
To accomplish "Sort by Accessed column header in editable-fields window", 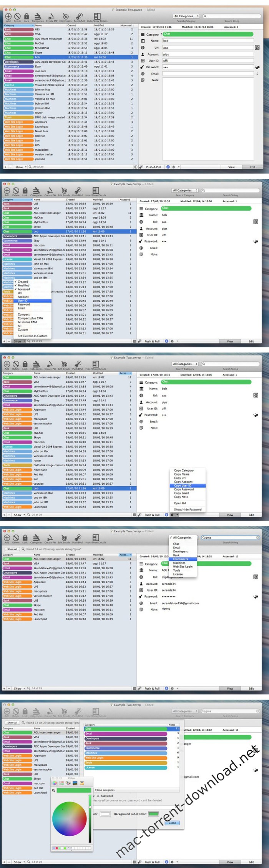I will [x=126, y=25].
